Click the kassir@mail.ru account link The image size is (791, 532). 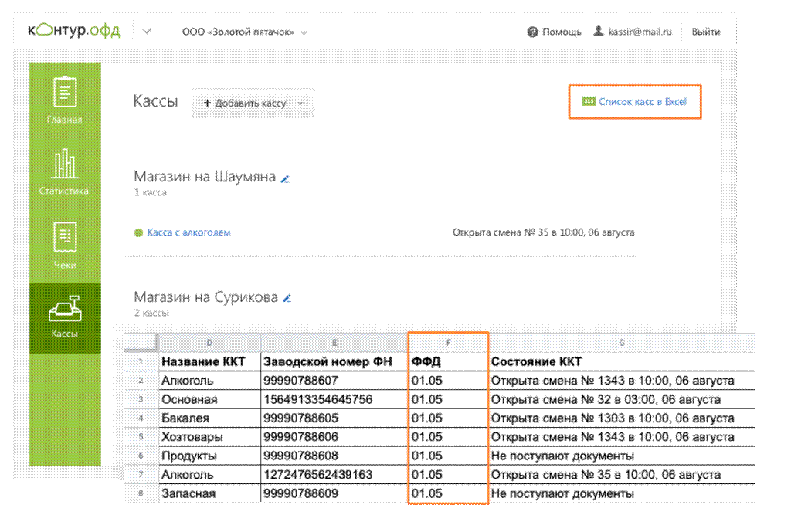pos(640,32)
